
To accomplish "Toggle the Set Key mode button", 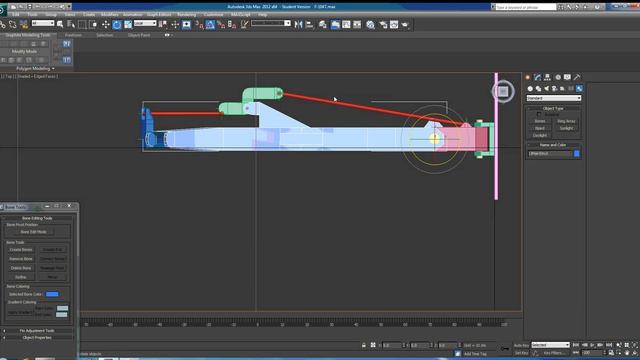I will point(521,353).
